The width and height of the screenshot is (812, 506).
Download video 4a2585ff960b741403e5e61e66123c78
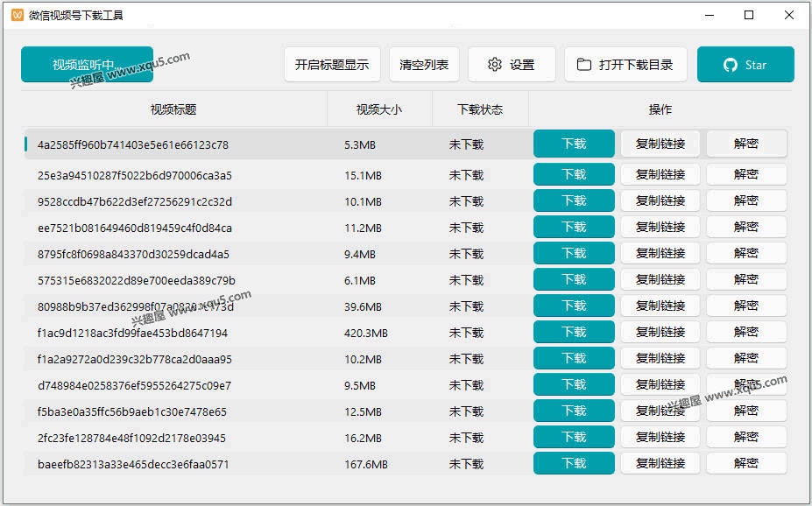click(574, 144)
